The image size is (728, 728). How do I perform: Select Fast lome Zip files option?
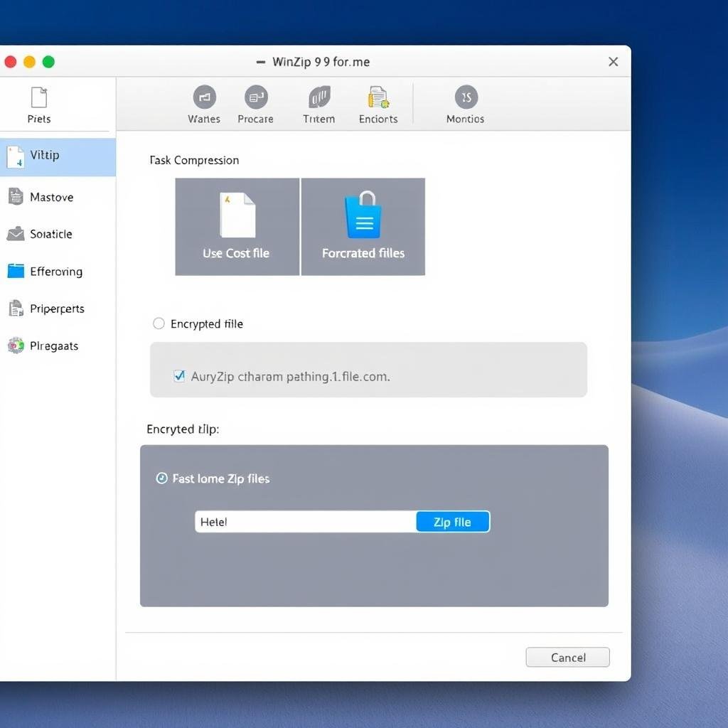tap(161, 478)
